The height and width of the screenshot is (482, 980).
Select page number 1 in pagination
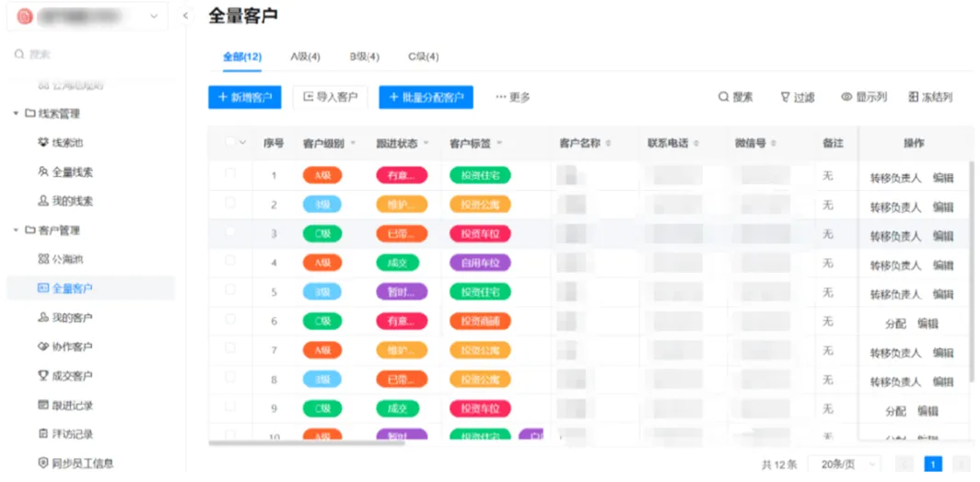click(x=933, y=464)
